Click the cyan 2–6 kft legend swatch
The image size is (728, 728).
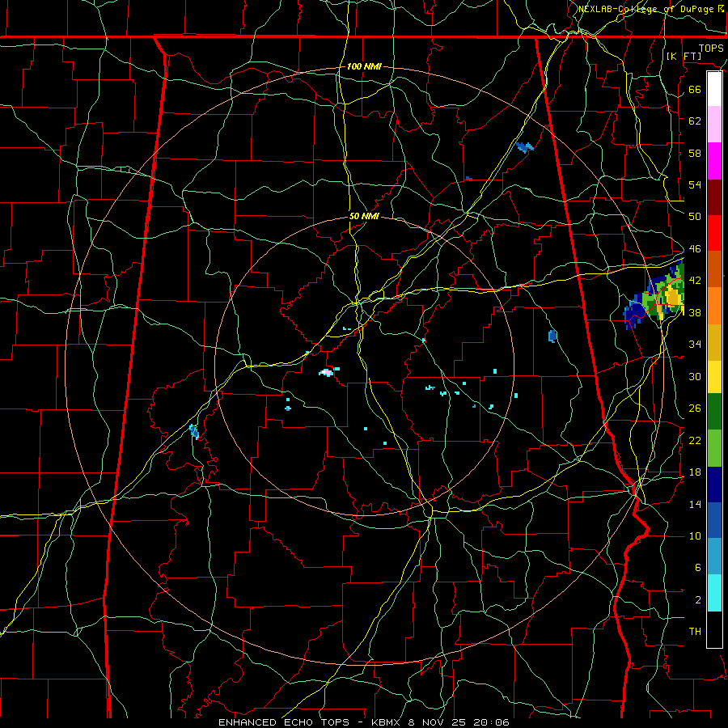pos(714,593)
